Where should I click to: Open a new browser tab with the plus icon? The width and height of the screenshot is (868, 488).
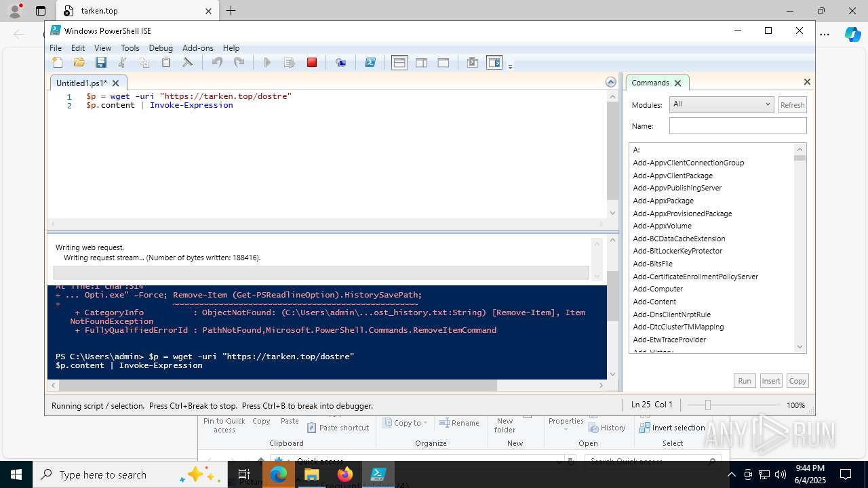tap(231, 11)
